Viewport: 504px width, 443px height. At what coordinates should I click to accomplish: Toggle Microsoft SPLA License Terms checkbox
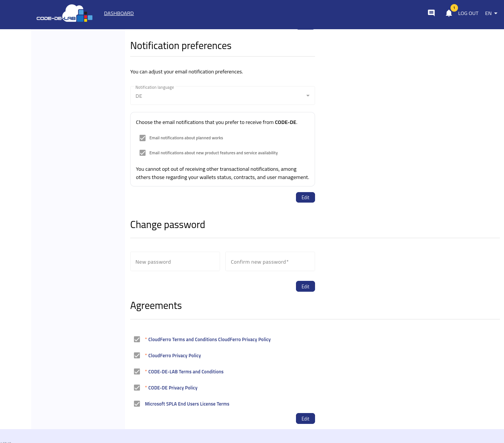(137, 404)
